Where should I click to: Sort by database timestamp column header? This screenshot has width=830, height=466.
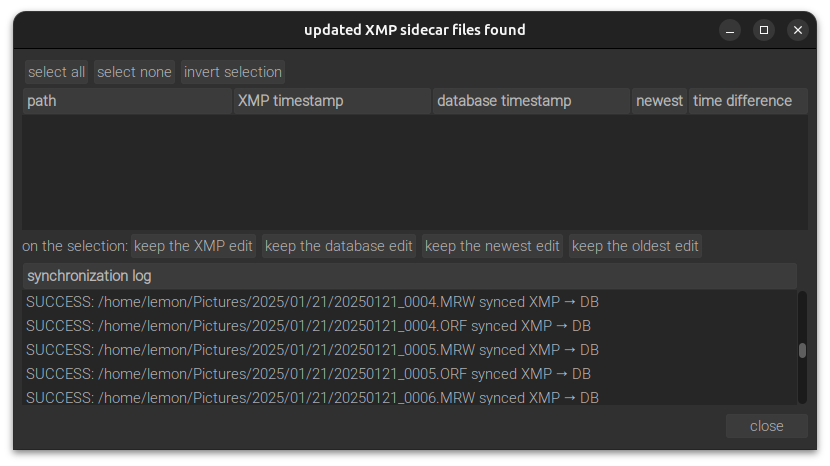pyautogui.click(x=531, y=101)
